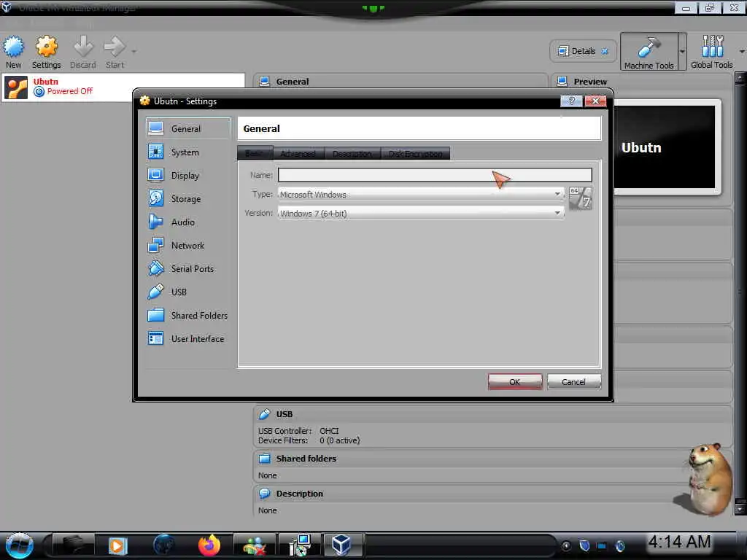Click the Settings dialog help button
This screenshot has height=560, width=747.
571,101
